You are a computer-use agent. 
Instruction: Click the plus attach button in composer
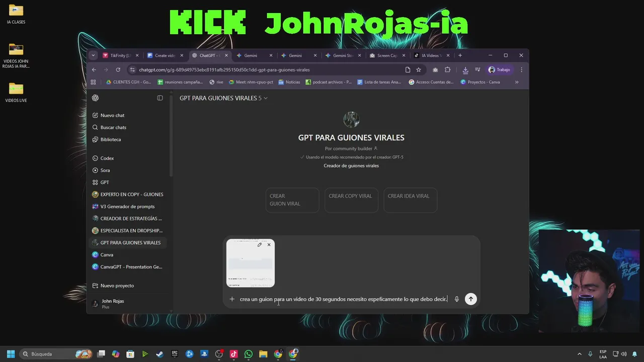[232, 299]
